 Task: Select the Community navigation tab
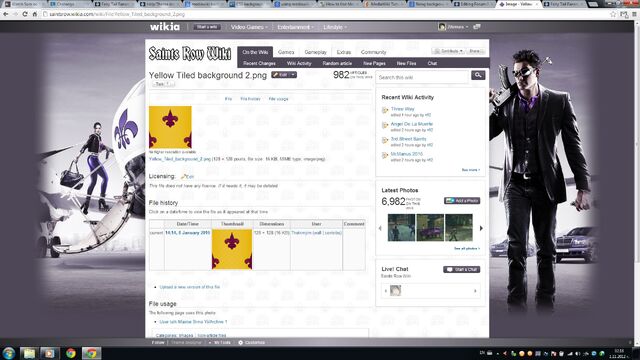click(x=373, y=52)
